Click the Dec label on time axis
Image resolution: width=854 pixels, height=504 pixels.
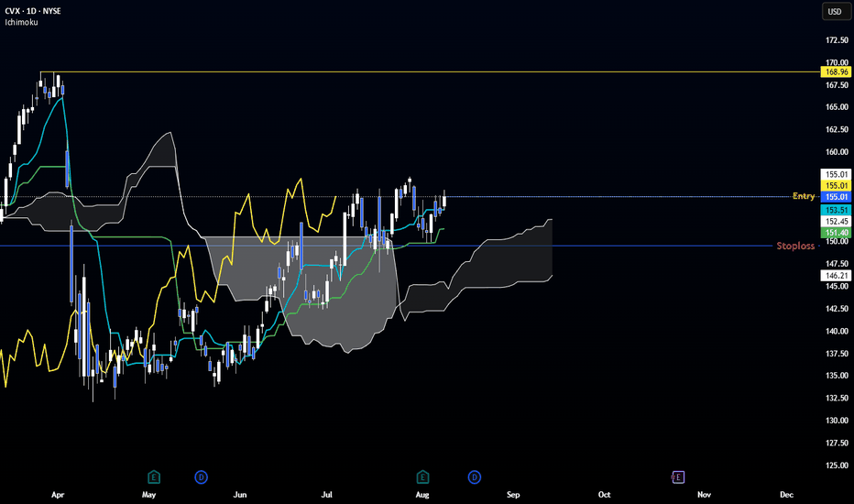pos(786,495)
